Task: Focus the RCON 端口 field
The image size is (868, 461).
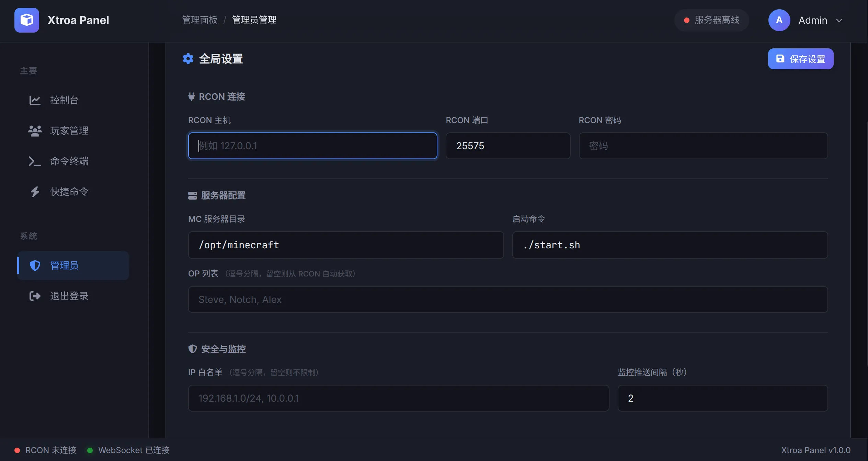Action: (x=507, y=146)
